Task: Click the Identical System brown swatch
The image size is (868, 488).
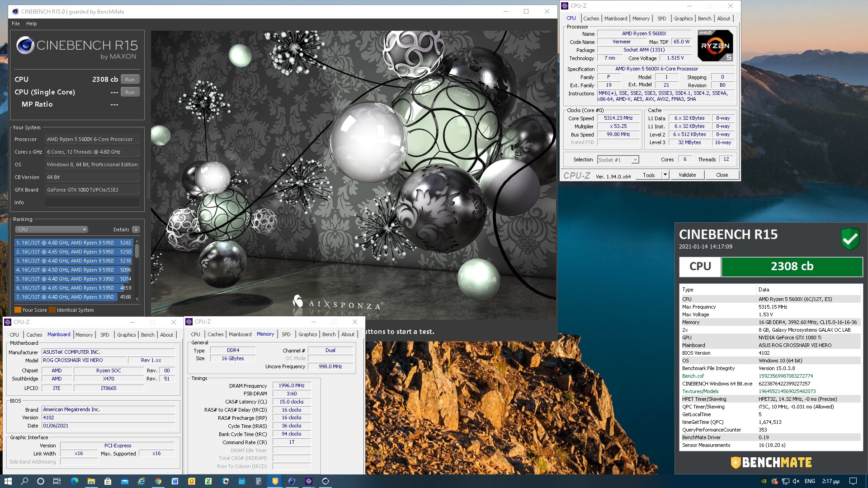Action: (52, 310)
